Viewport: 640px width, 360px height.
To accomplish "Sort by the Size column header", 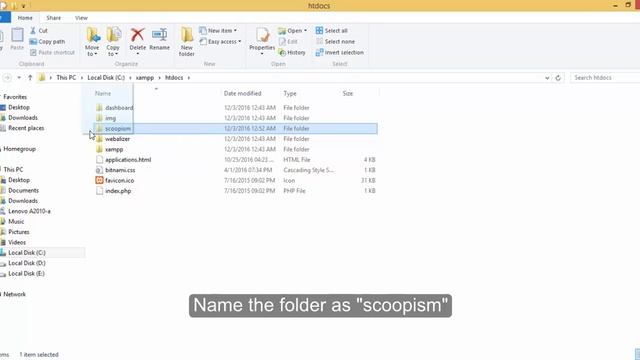I will (348, 93).
